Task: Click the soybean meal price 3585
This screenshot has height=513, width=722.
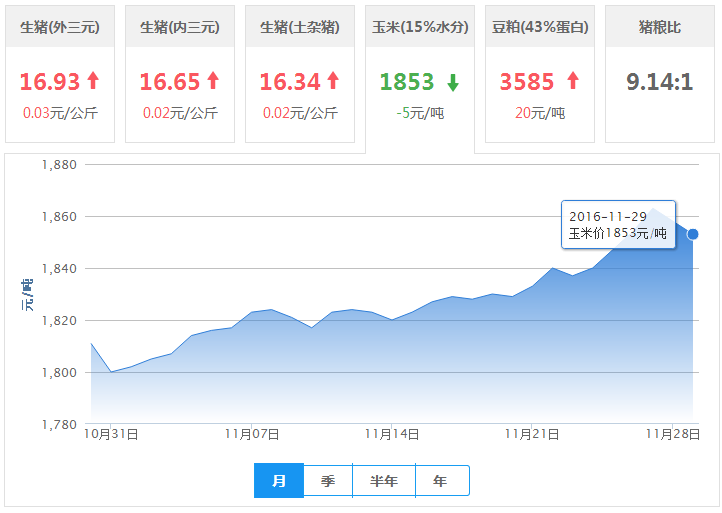Action: [527, 82]
